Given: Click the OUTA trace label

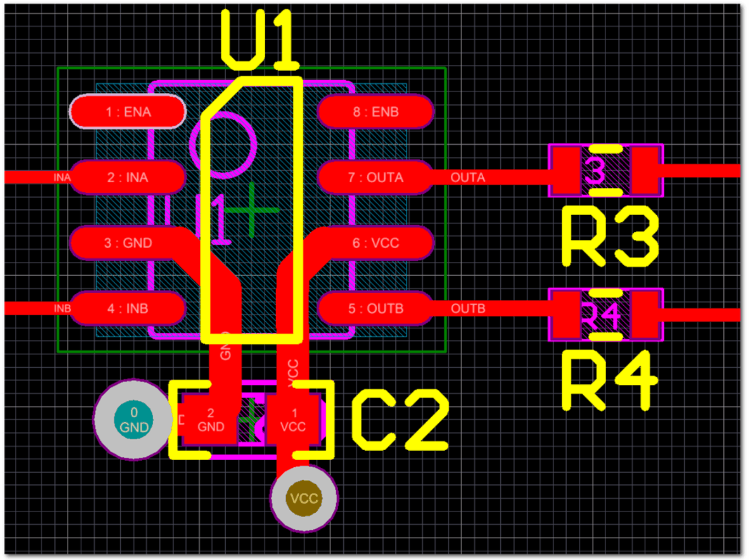Looking at the screenshot, I should click(467, 177).
